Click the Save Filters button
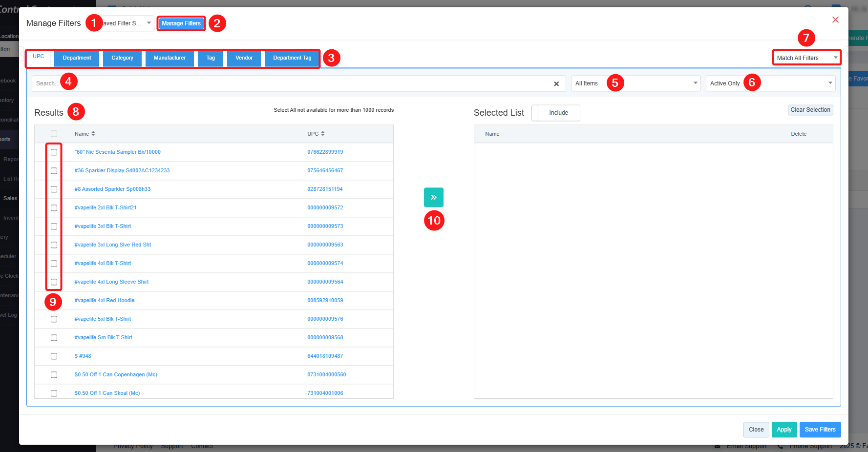 [820, 430]
